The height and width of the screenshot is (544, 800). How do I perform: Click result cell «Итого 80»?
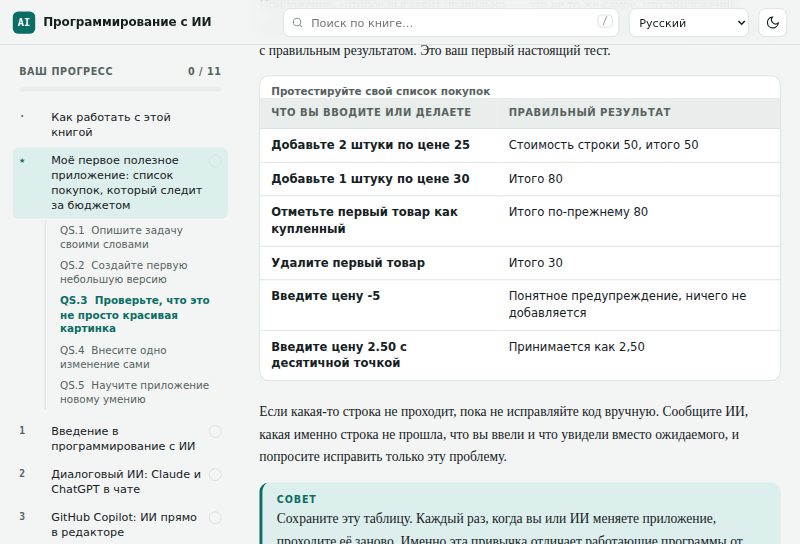[639, 179]
